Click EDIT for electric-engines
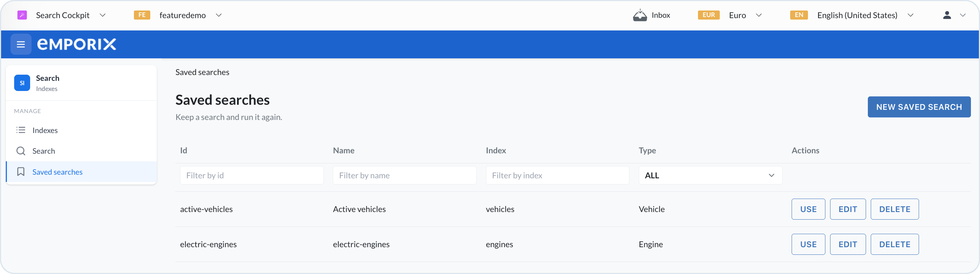The image size is (980, 274). tap(848, 244)
